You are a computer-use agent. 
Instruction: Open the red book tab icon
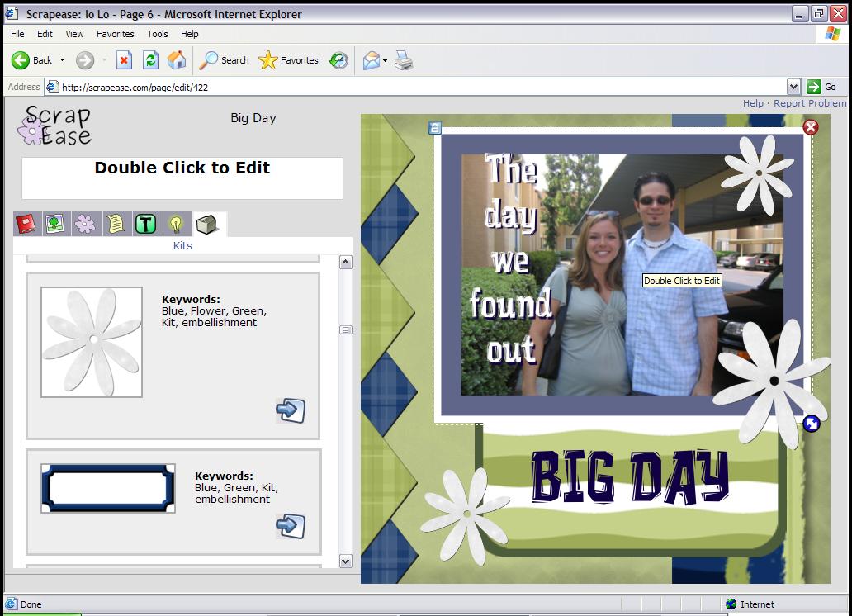pyautogui.click(x=26, y=224)
